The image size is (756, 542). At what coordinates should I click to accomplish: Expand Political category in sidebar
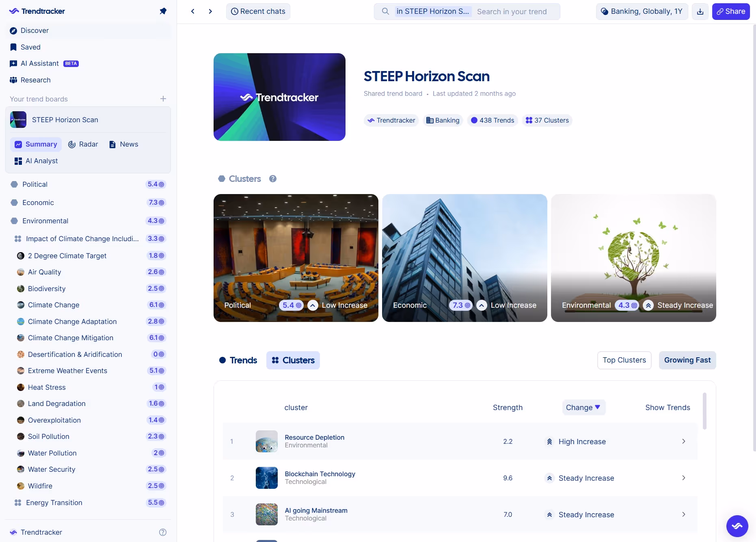pyautogui.click(x=88, y=184)
